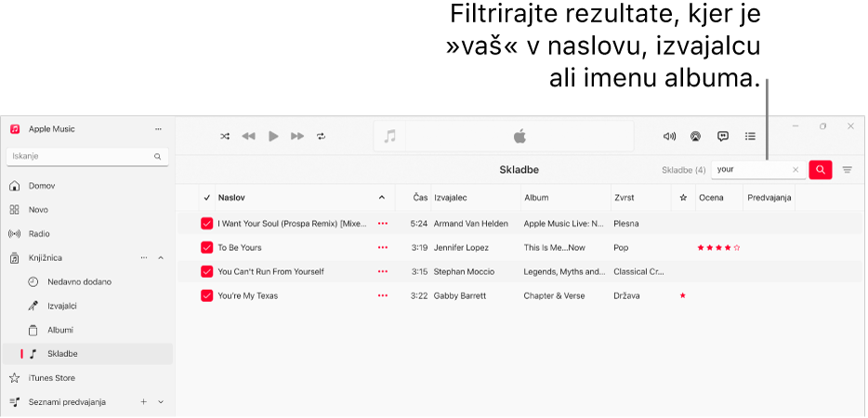868x418 pixels.
Task: Click favorite star on You're My Texas
Action: 682,295
